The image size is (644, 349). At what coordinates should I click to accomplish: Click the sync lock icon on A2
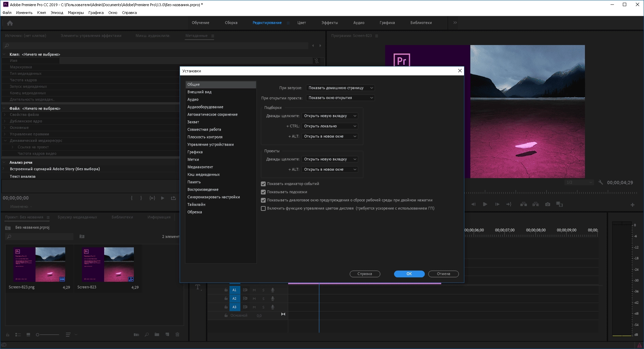click(245, 299)
